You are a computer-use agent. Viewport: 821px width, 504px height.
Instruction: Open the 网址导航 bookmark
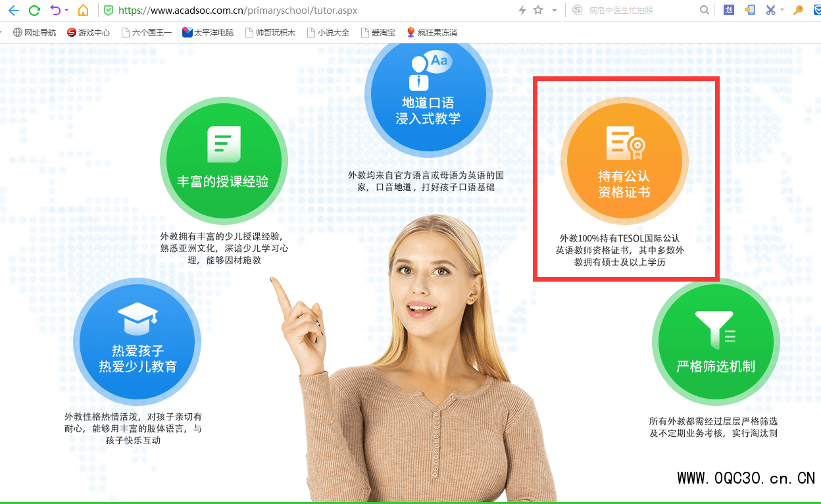(35, 32)
